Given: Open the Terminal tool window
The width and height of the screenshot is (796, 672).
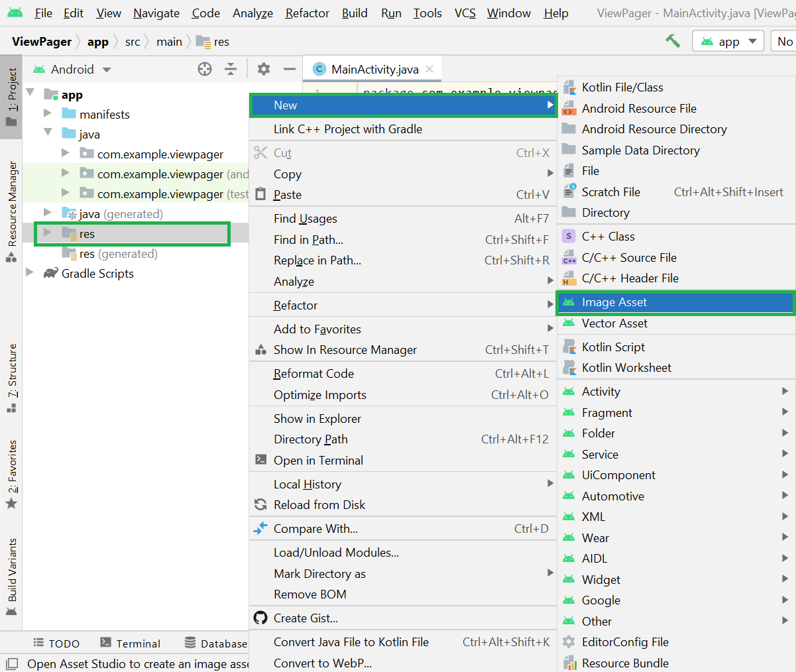Looking at the screenshot, I should 130,644.
